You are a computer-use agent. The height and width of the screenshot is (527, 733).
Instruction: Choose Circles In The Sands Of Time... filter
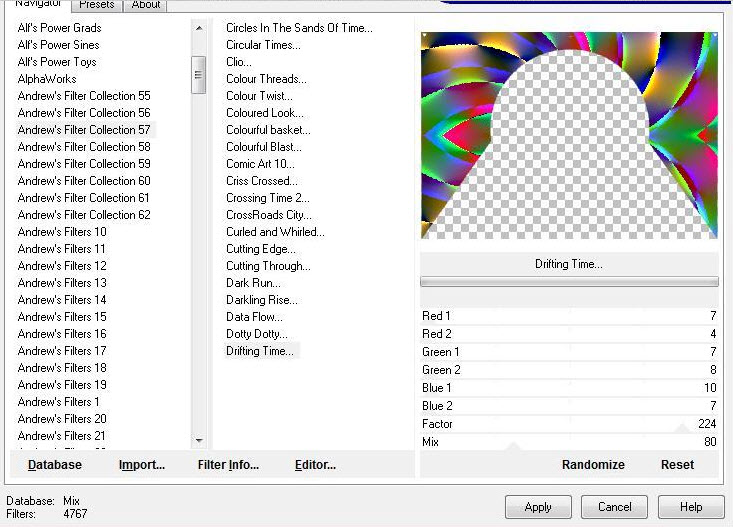point(299,28)
